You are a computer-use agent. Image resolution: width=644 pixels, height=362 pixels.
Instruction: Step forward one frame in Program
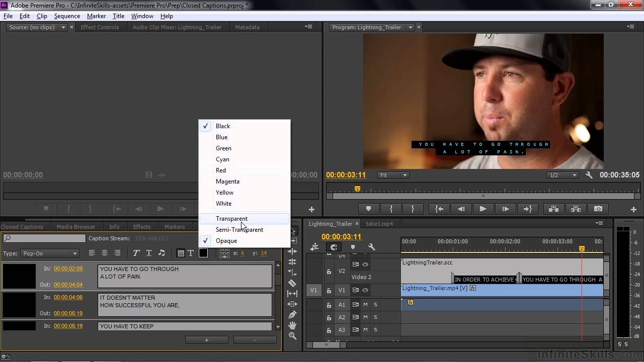505,209
